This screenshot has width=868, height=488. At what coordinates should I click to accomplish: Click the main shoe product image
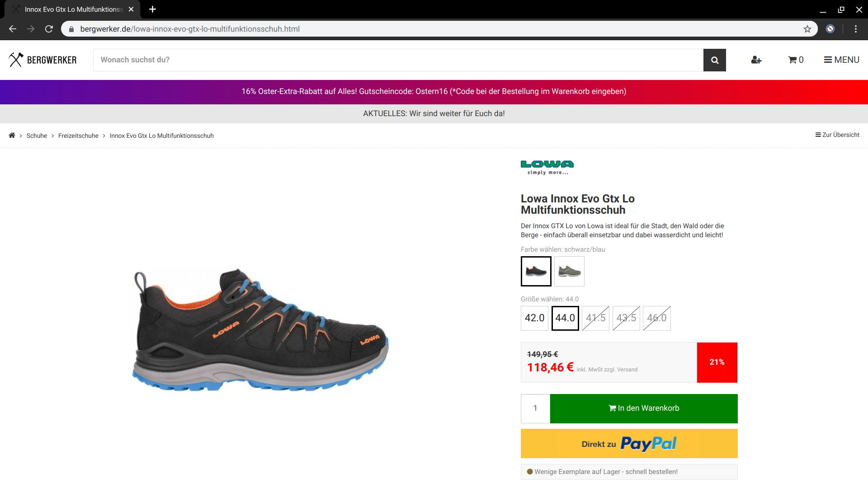pyautogui.click(x=260, y=330)
